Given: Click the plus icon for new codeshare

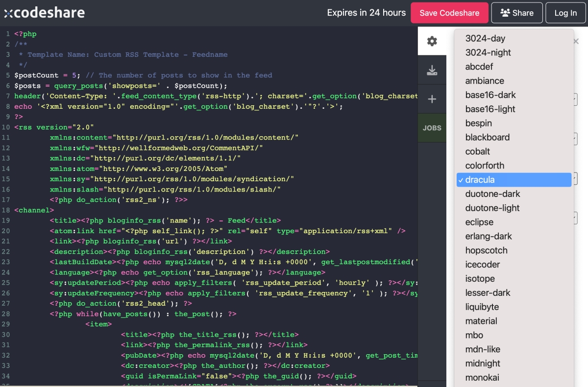Looking at the screenshot, I should pyautogui.click(x=432, y=99).
